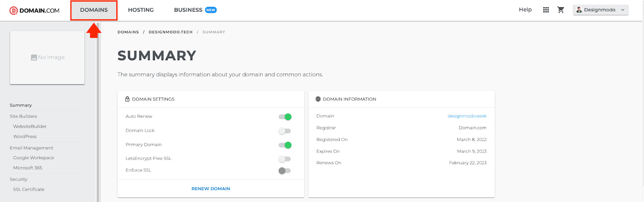Open Microsoft 365 in the sidebar
Image resolution: width=644 pixels, height=202 pixels.
(27, 168)
